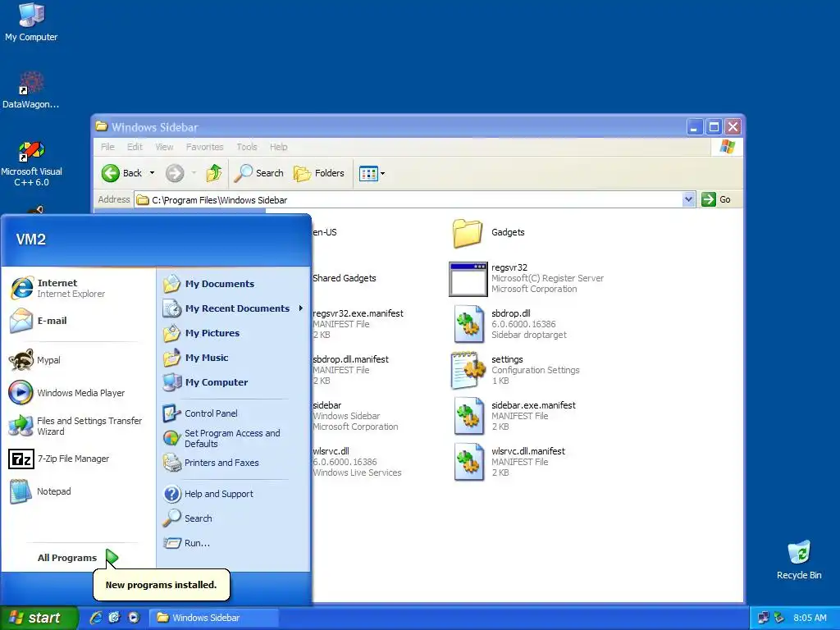
Task: Open Set Program Access and Defaults
Action: (x=233, y=438)
